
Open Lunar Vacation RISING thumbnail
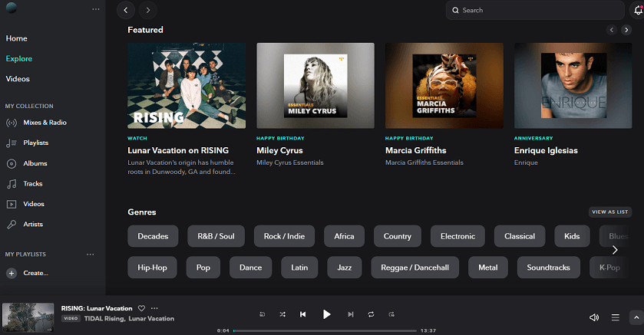click(x=187, y=86)
